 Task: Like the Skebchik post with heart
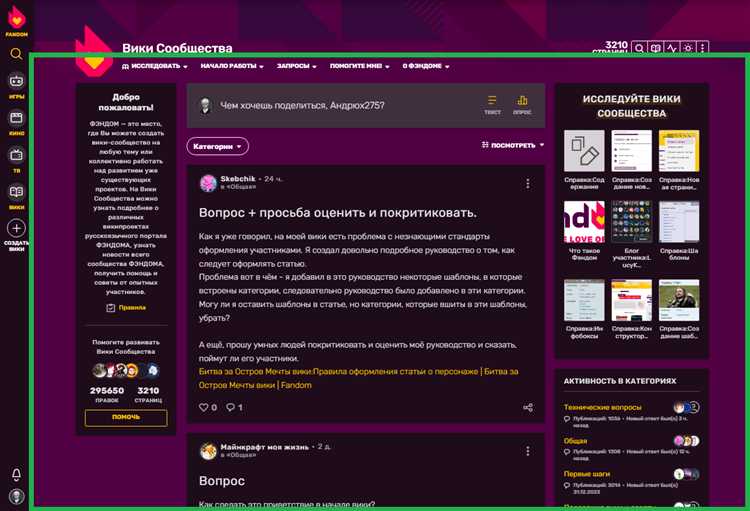pos(204,407)
